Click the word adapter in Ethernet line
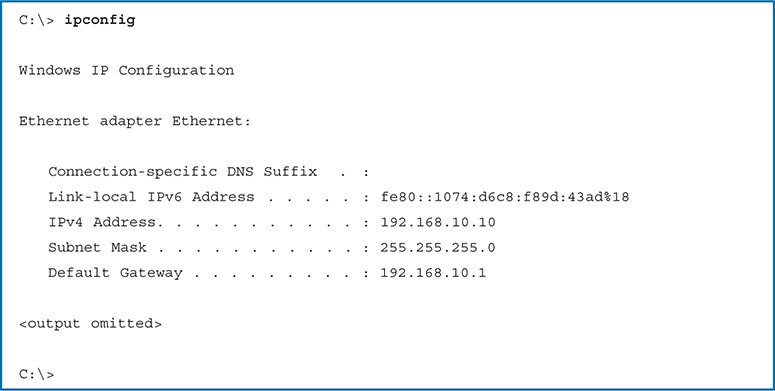Viewport: 775px width, 391px height. tap(130, 122)
